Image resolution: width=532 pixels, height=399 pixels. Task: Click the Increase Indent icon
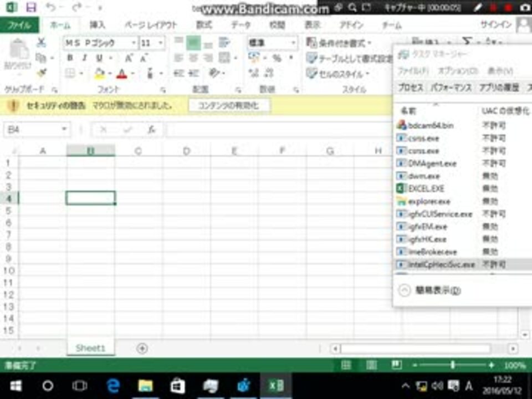click(194, 73)
